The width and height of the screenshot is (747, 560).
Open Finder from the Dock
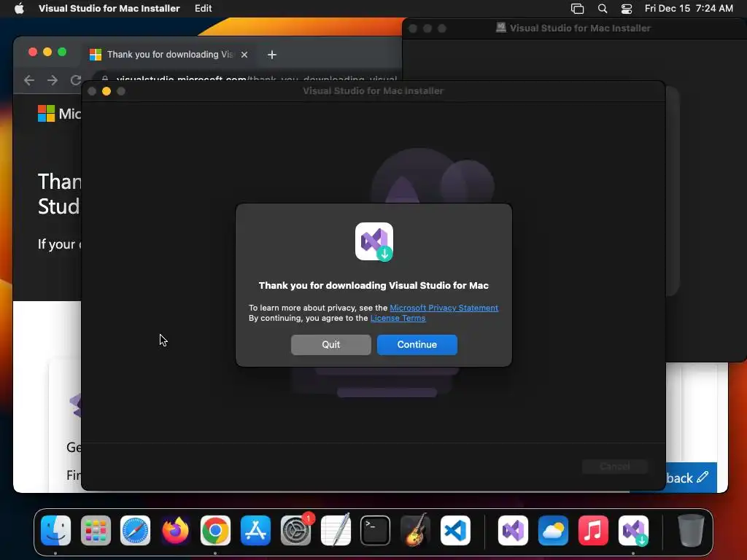pyautogui.click(x=55, y=530)
